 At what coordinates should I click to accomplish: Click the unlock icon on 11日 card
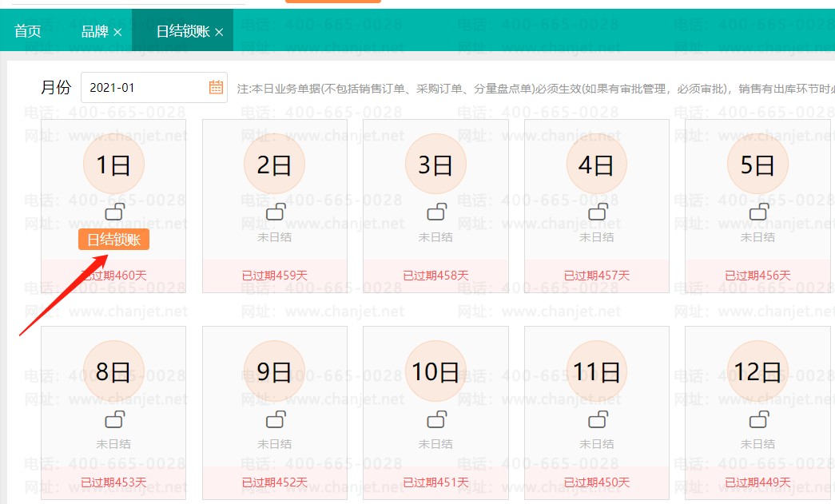598,419
